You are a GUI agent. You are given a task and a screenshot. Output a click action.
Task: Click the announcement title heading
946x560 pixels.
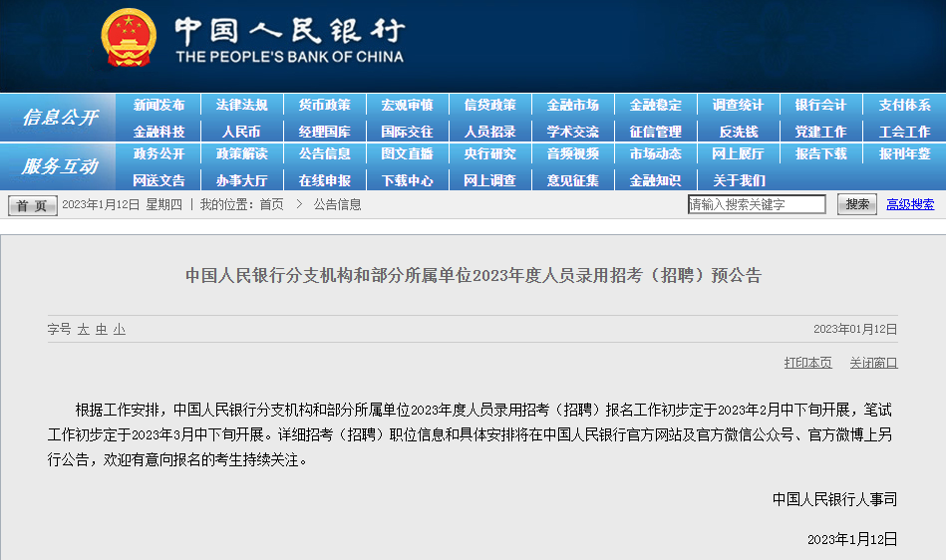coord(473,275)
